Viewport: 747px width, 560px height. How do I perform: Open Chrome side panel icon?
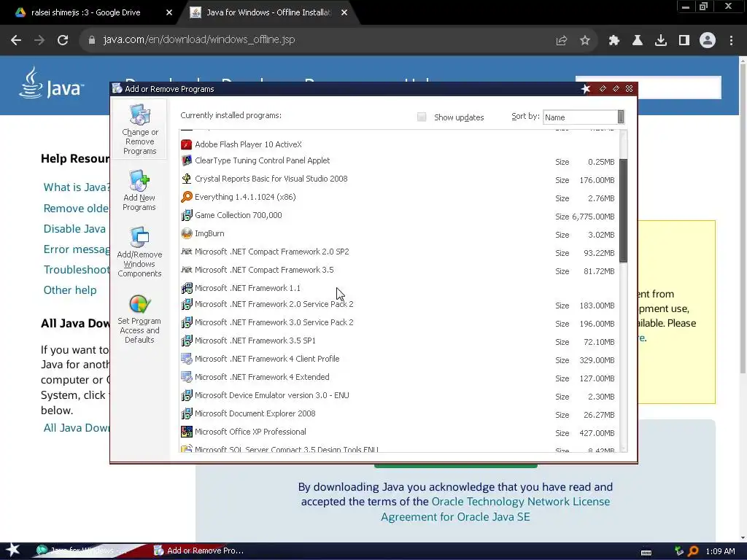click(x=684, y=41)
